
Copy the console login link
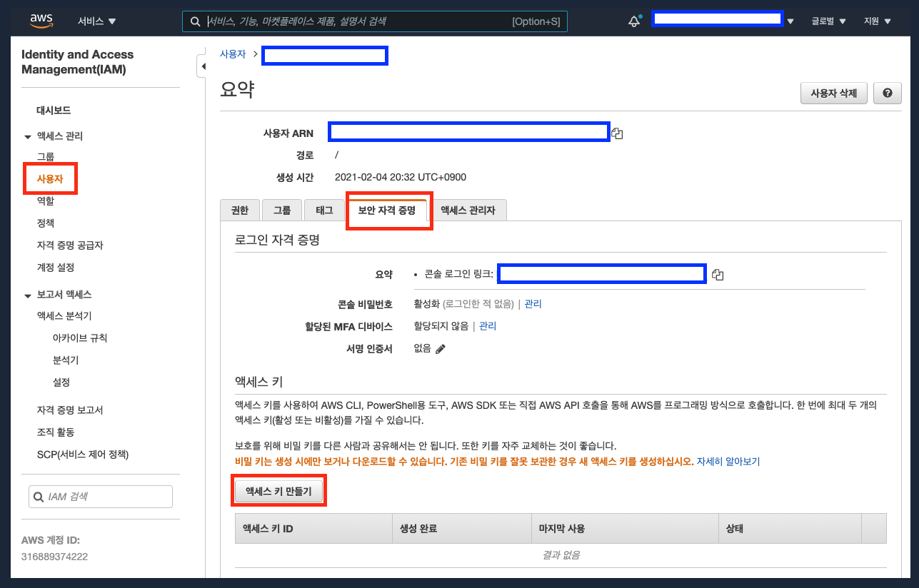point(718,275)
